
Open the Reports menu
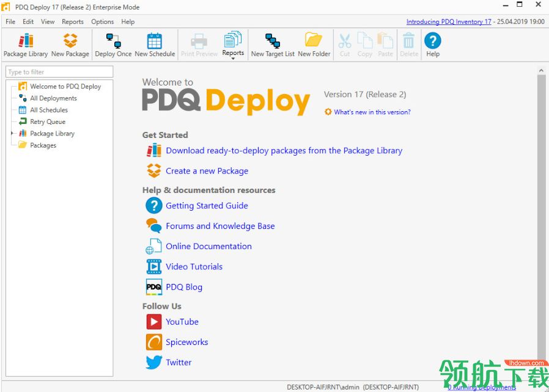point(73,22)
